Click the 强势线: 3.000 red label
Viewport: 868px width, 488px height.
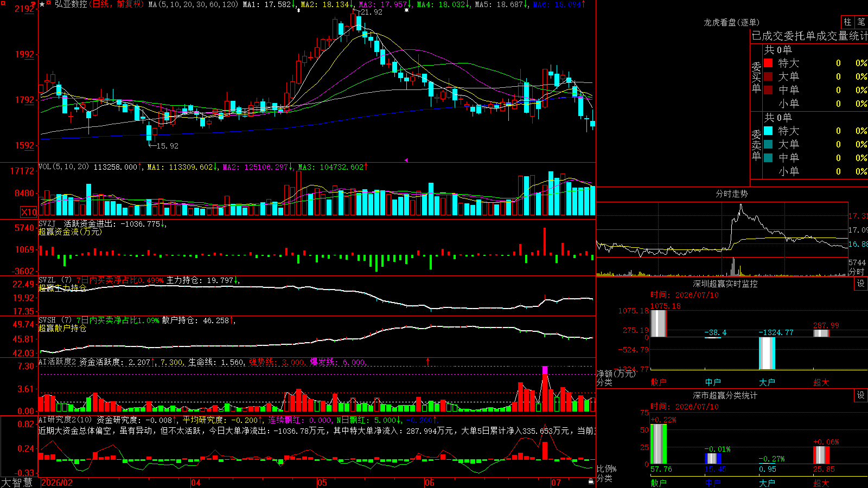(x=277, y=362)
